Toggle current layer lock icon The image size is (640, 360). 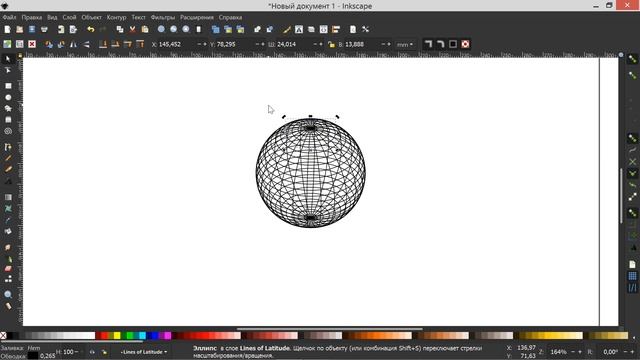tap(104, 352)
